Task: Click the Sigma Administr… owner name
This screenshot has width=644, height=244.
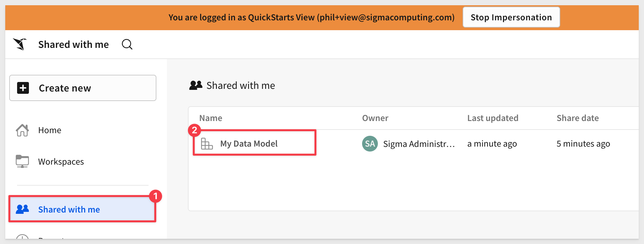Action: (x=419, y=144)
